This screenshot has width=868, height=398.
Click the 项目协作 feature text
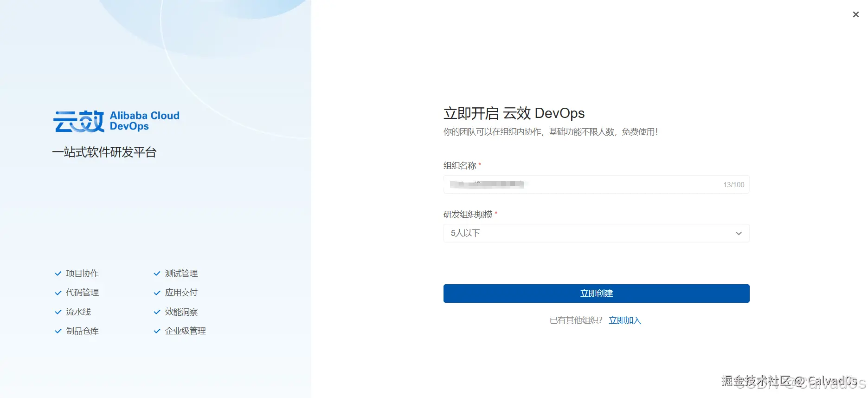(x=83, y=274)
